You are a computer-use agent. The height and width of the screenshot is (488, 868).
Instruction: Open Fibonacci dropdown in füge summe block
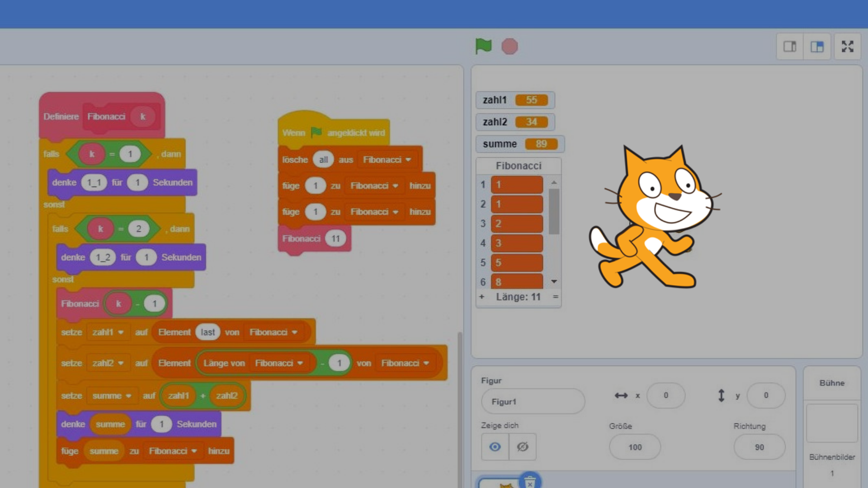click(173, 451)
